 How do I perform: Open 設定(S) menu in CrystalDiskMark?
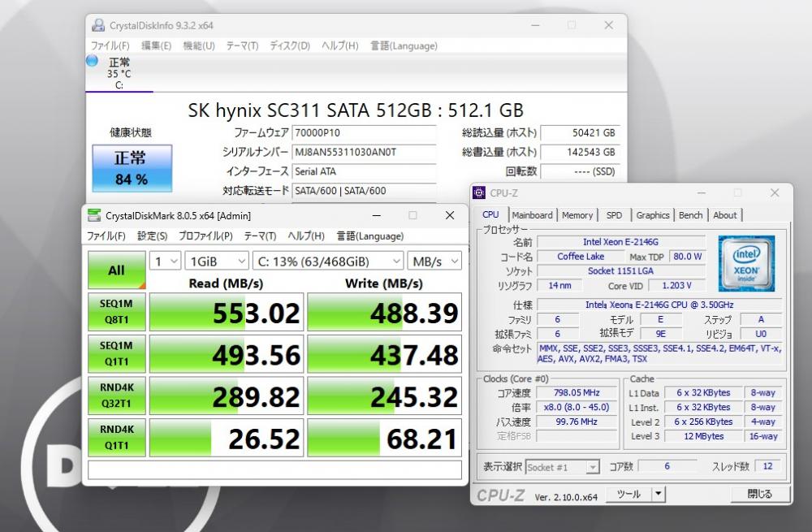click(x=153, y=236)
